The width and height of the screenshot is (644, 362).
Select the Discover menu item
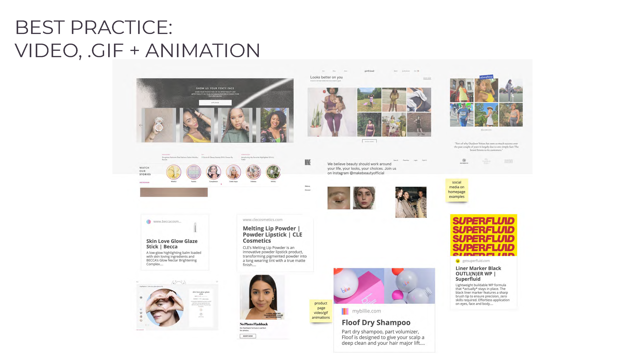308,190
